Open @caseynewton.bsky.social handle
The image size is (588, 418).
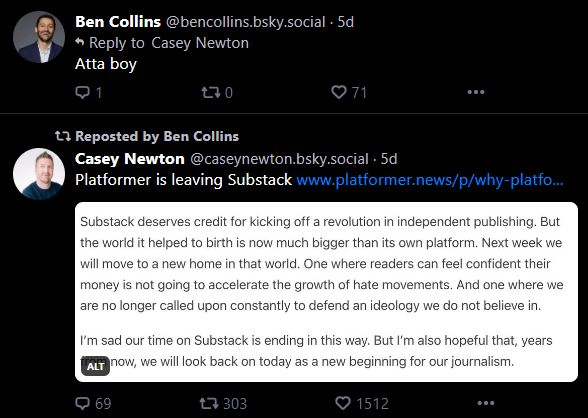coord(279,159)
